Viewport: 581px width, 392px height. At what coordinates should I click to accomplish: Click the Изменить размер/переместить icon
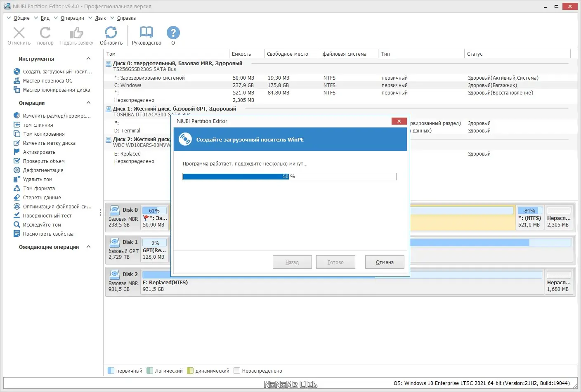(x=17, y=116)
